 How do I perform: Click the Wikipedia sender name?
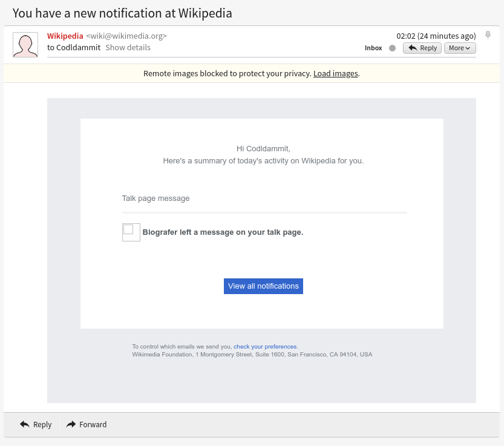(x=65, y=36)
